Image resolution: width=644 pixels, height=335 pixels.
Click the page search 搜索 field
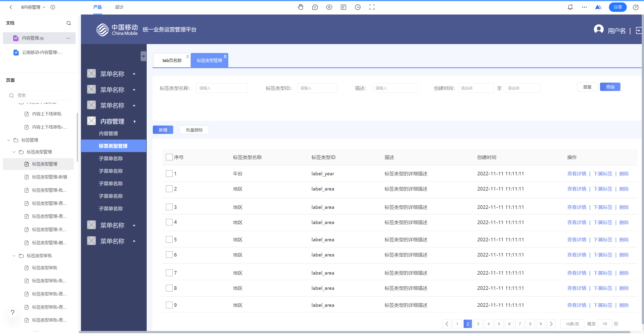pos(38,95)
